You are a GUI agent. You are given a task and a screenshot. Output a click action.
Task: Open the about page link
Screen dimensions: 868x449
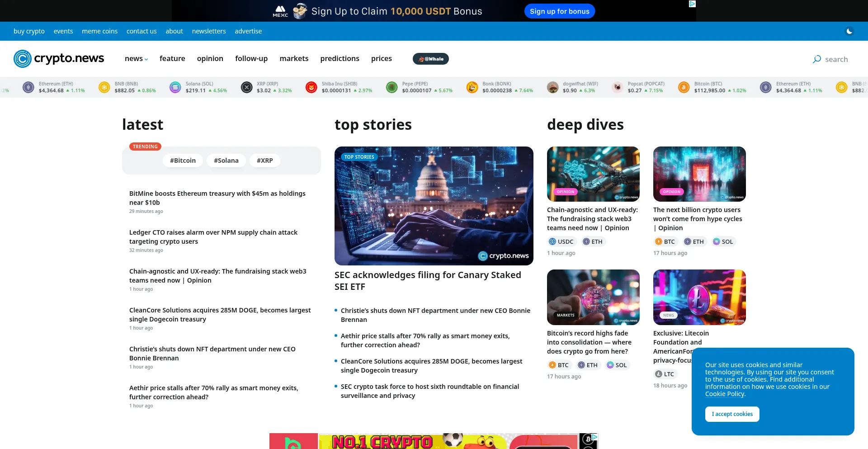coord(174,31)
